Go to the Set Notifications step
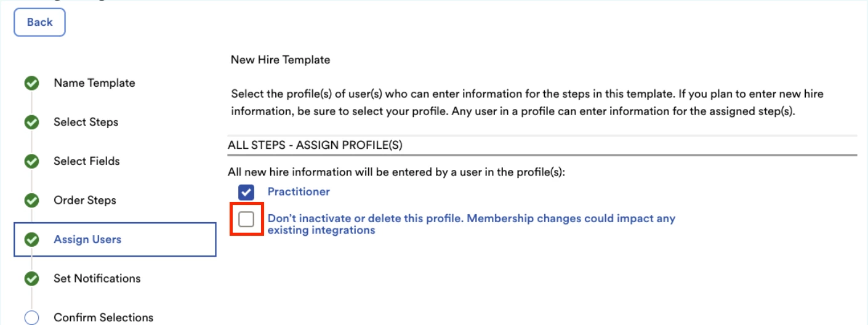This screenshot has width=868, height=325. click(97, 278)
